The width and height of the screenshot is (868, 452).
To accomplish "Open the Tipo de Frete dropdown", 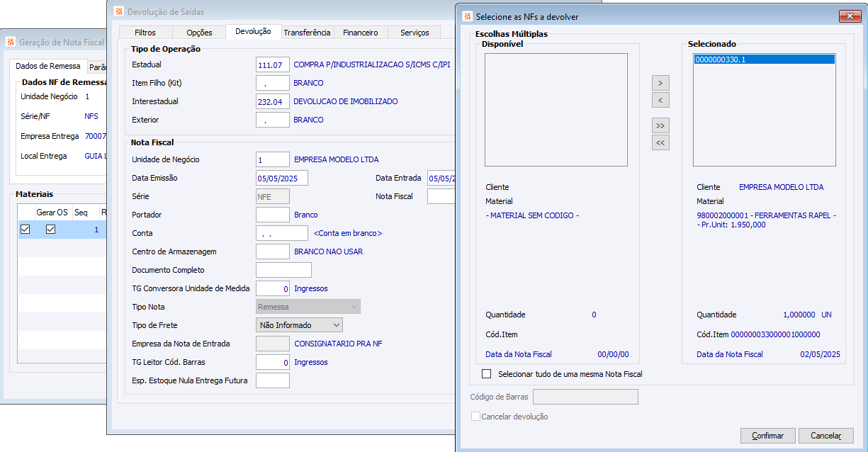I will [x=299, y=325].
